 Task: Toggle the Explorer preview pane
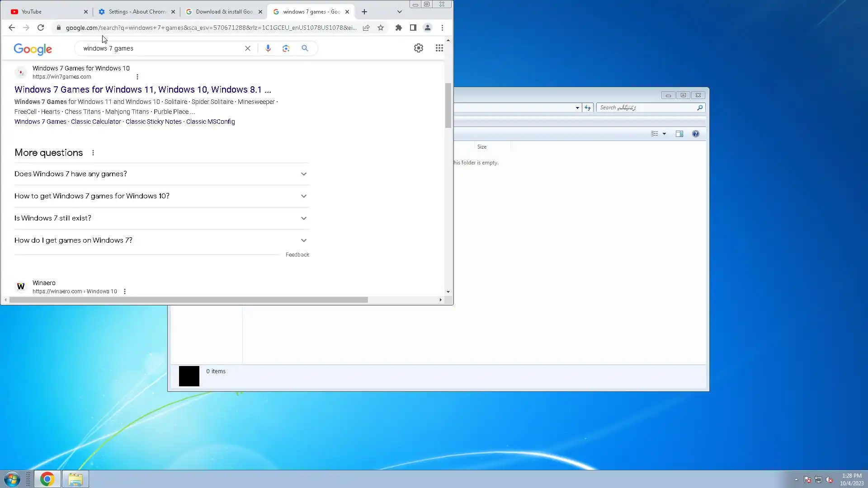679,134
